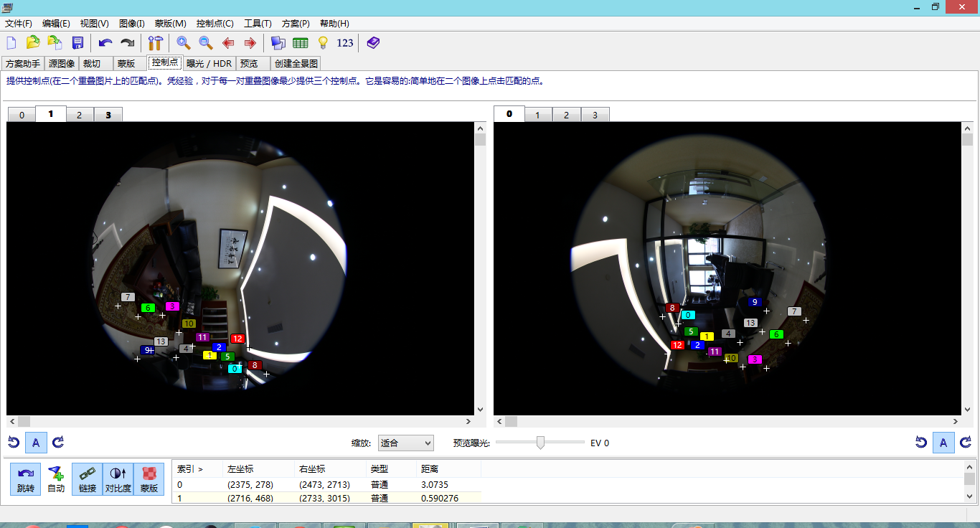
Task: Toggle auto-rotate A button under right pane
Action: coord(943,443)
